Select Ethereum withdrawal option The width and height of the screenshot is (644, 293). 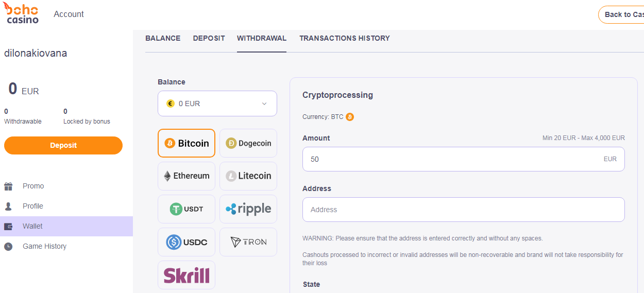click(x=186, y=176)
